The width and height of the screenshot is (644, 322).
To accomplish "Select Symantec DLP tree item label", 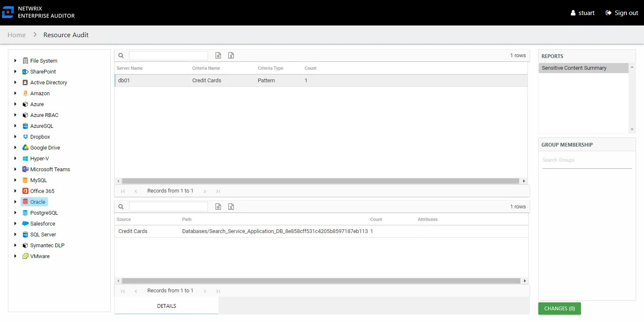I will 47,245.
